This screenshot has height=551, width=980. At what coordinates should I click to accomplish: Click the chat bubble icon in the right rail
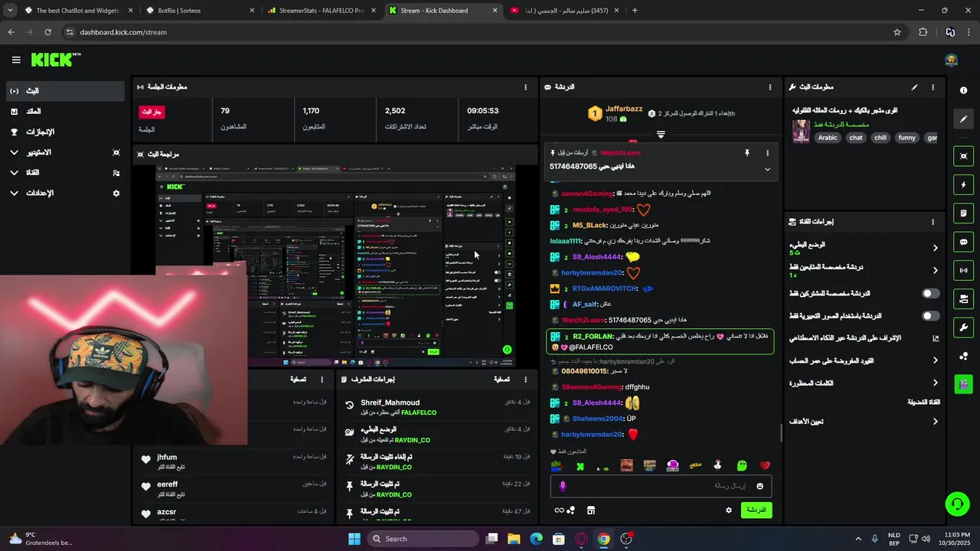(963, 242)
